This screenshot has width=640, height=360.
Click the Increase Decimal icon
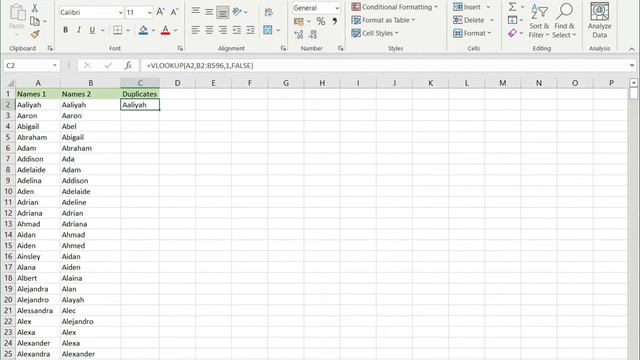click(x=299, y=35)
